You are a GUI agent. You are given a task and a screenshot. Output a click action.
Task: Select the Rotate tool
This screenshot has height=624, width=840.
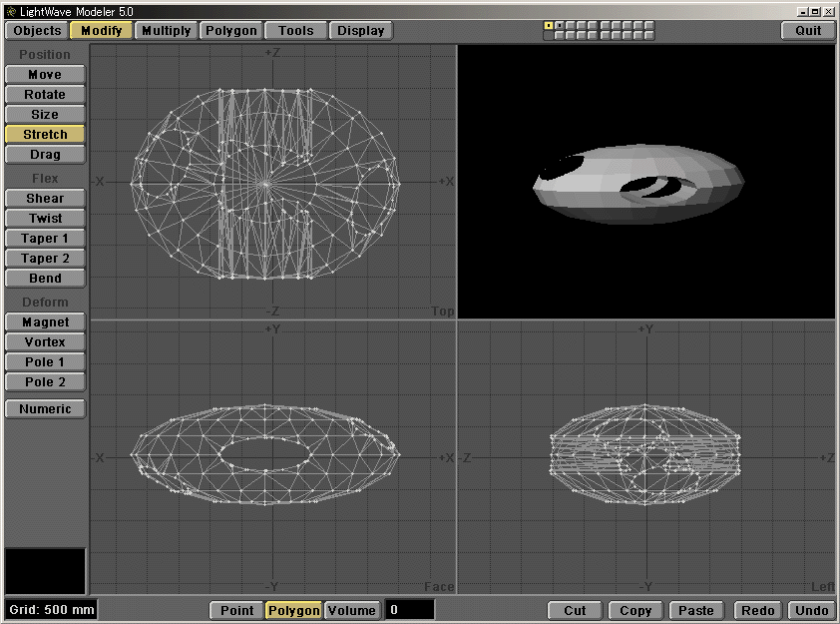44,94
